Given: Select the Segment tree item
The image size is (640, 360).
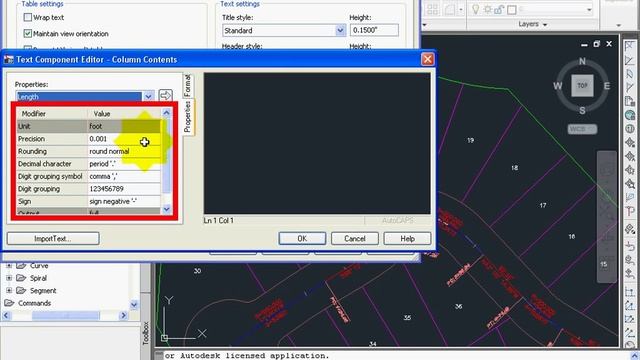Looking at the screenshot, I should point(43,291).
